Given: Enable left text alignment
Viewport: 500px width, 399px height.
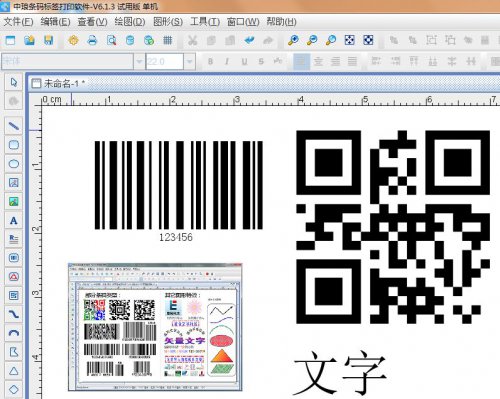Looking at the screenshot, I should click(x=301, y=61).
